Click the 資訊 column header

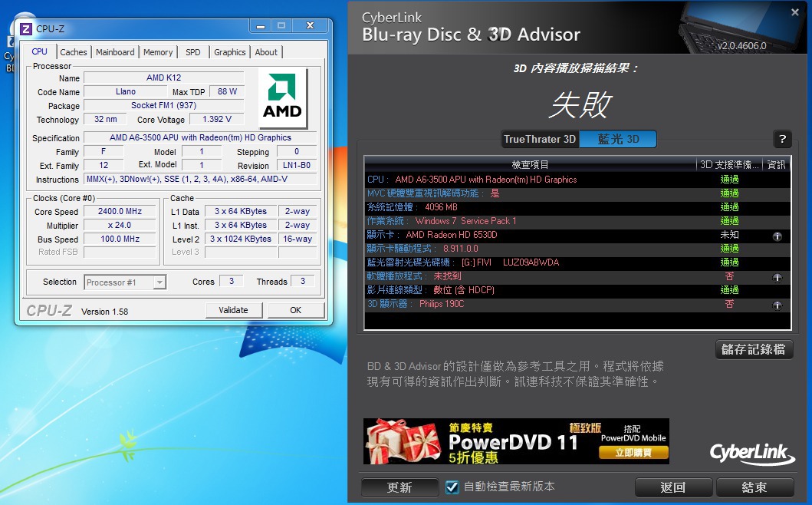(x=776, y=164)
